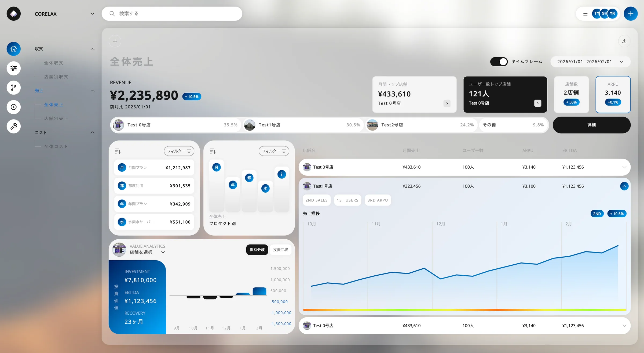Open the Home sidebar icon
Screen dimensions: 644x353
pyautogui.click(x=14, y=49)
